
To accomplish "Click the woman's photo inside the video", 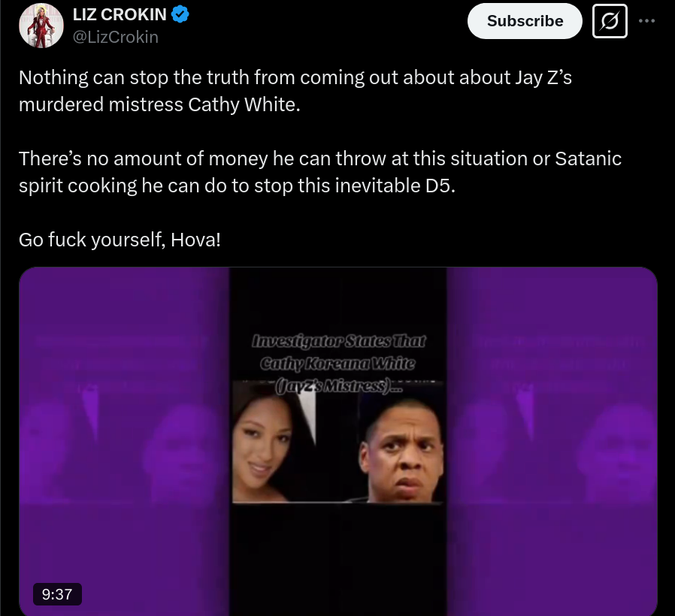I will [x=276, y=443].
